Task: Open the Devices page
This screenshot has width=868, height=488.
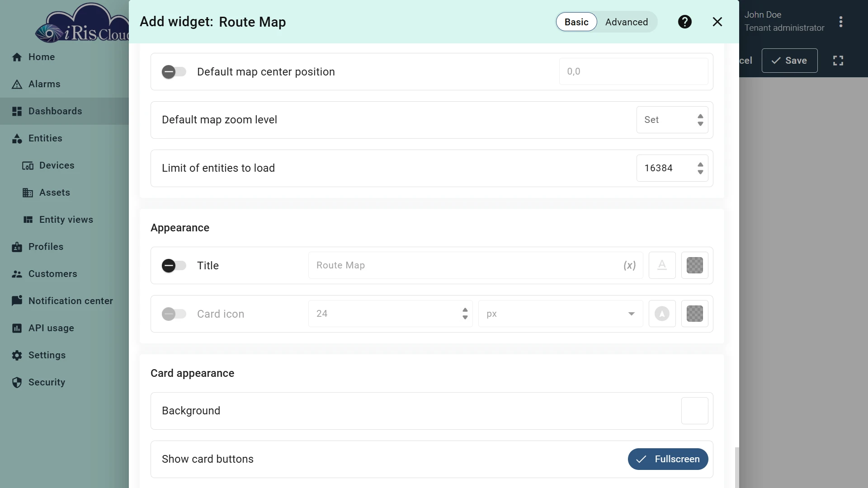Action: click(64, 165)
